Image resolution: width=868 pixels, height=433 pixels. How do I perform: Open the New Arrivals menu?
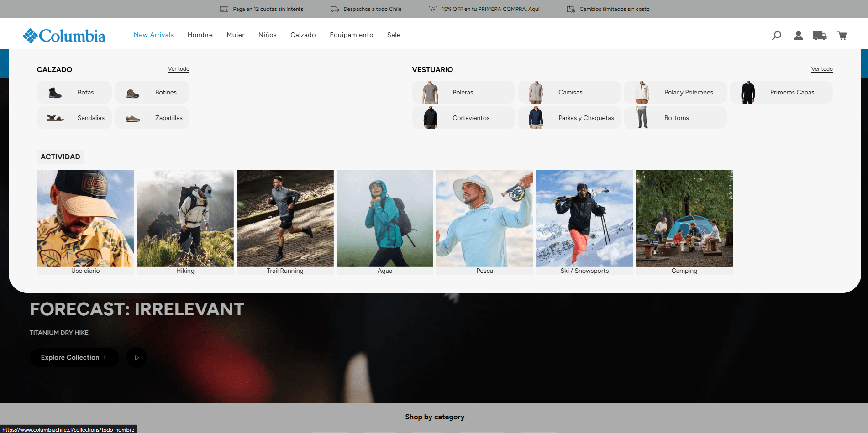(x=154, y=35)
